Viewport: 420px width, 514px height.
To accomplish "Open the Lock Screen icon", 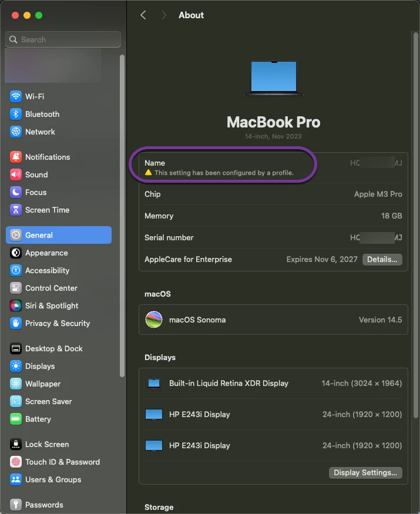I will pyautogui.click(x=16, y=444).
